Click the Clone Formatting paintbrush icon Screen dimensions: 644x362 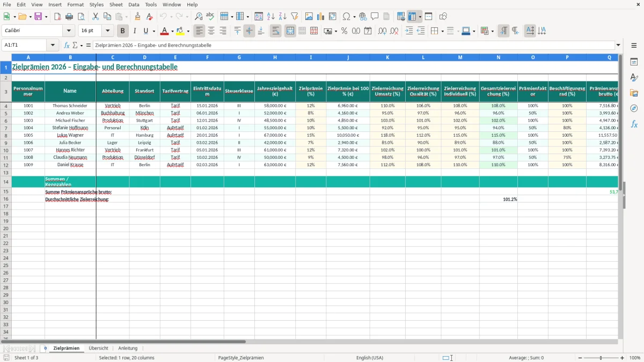click(x=138, y=17)
